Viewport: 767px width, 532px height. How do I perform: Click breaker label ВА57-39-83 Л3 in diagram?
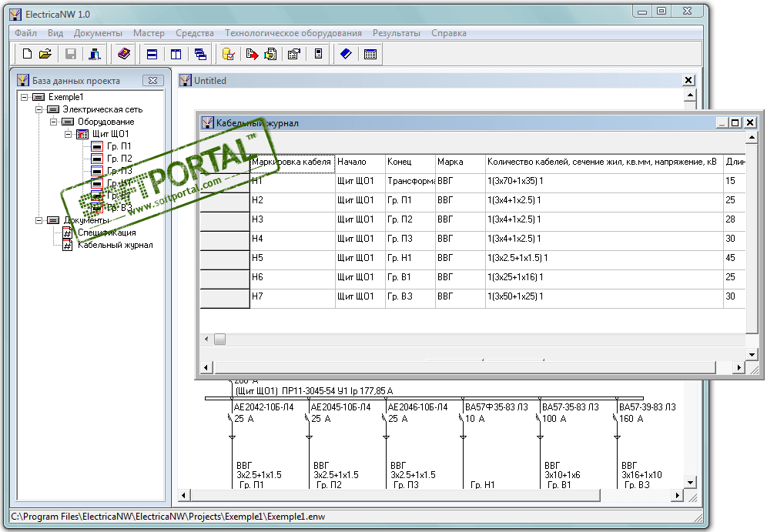coord(647,407)
